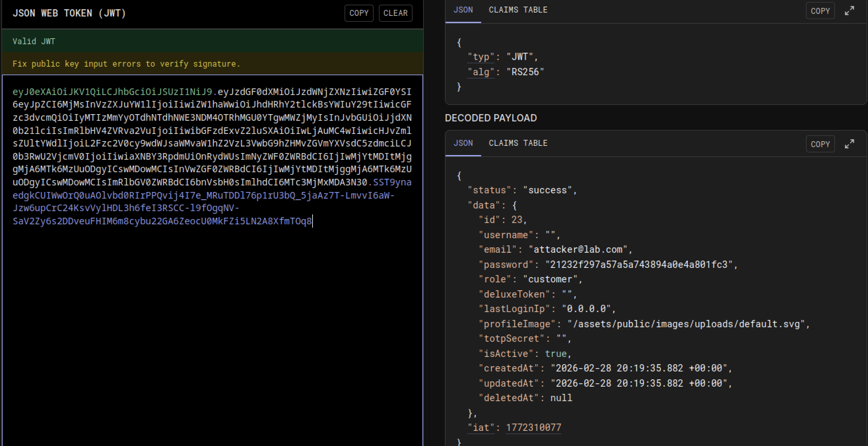The image size is (868, 446).
Task: Copy the decoded payload JSON
Action: point(820,144)
